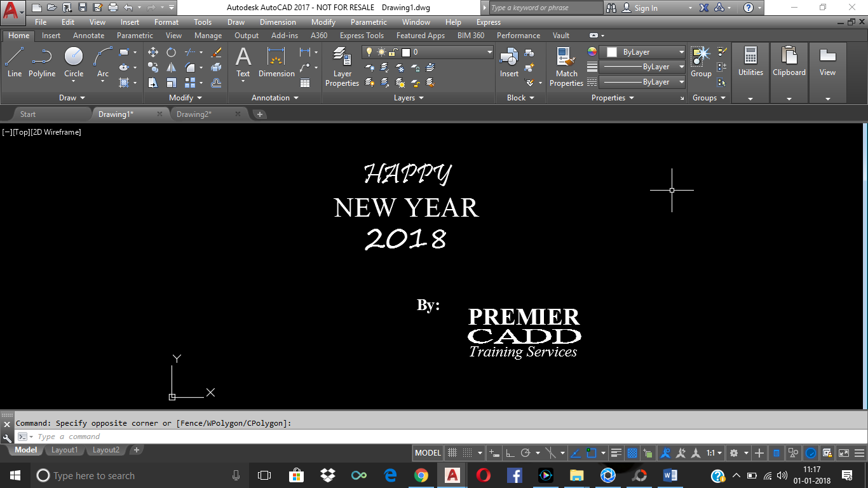Screen dimensions: 868x488
Task: Add a new drawing tab with plus button
Action: pos(260,114)
